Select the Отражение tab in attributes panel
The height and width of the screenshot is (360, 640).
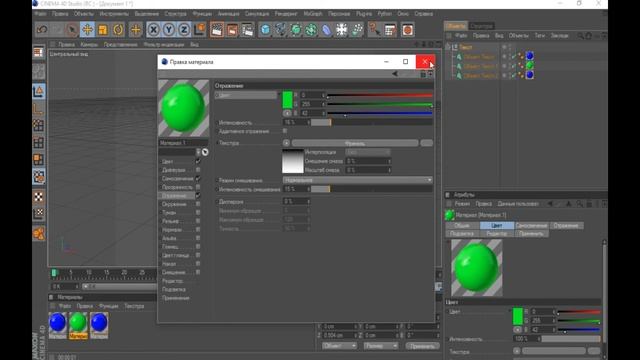pos(566,225)
